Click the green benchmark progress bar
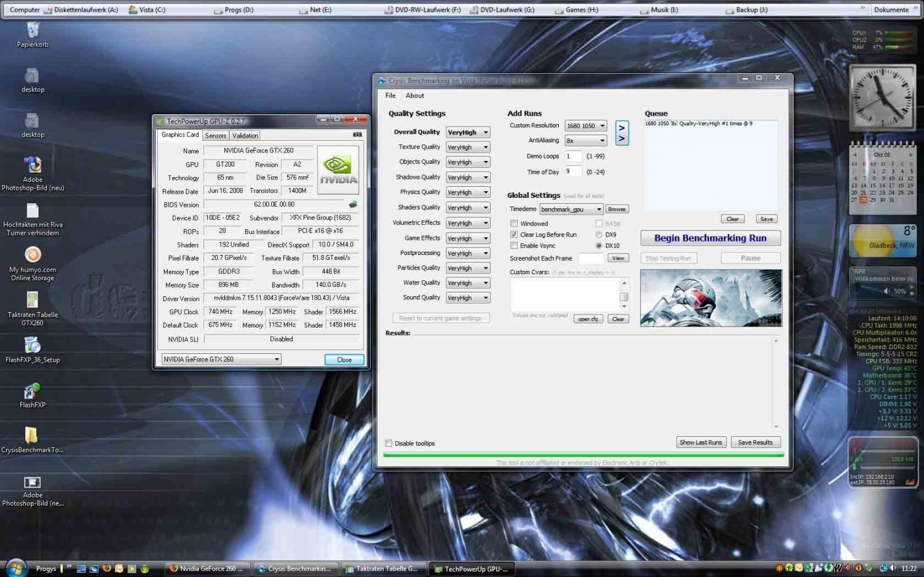The width and height of the screenshot is (924, 577). click(583, 455)
